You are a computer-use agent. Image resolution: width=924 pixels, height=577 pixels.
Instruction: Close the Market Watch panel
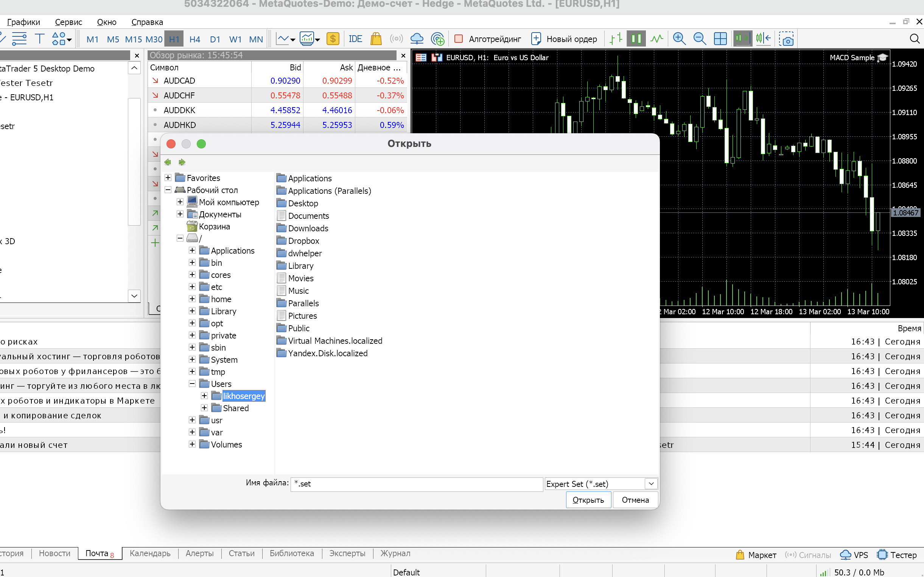click(403, 56)
